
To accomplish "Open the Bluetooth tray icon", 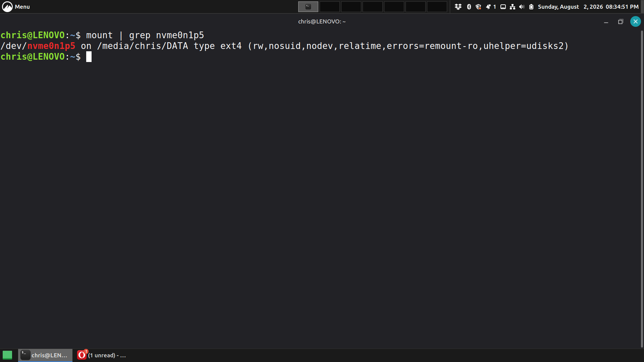I will point(469,7).
